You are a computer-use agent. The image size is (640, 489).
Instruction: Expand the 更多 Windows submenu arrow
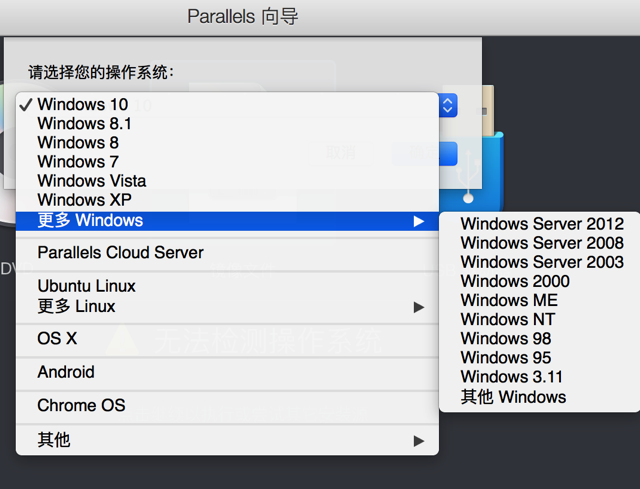click(419, 221)
